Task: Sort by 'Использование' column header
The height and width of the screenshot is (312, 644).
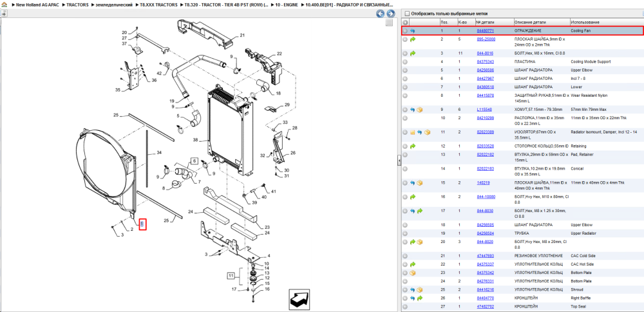Action: click(585, 22)
